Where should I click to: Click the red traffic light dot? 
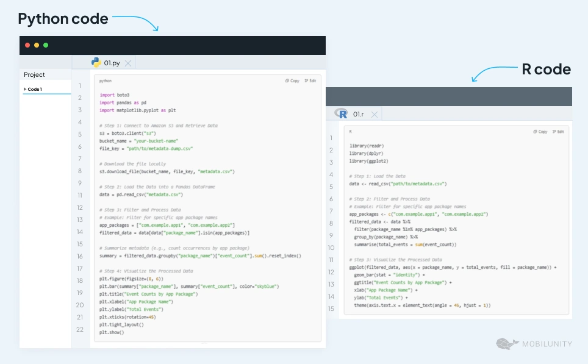pyautogui.click(x=27, y=45)
